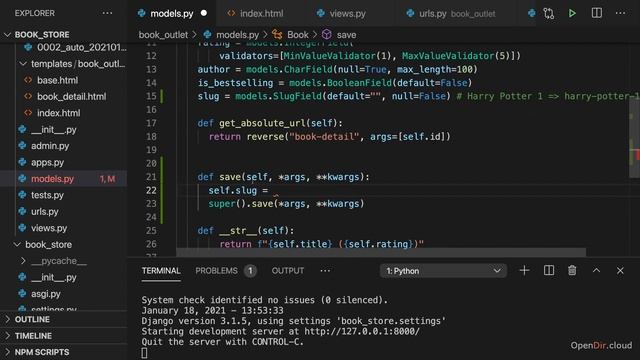Create a new terminal with plus icon

click(524, 271)
